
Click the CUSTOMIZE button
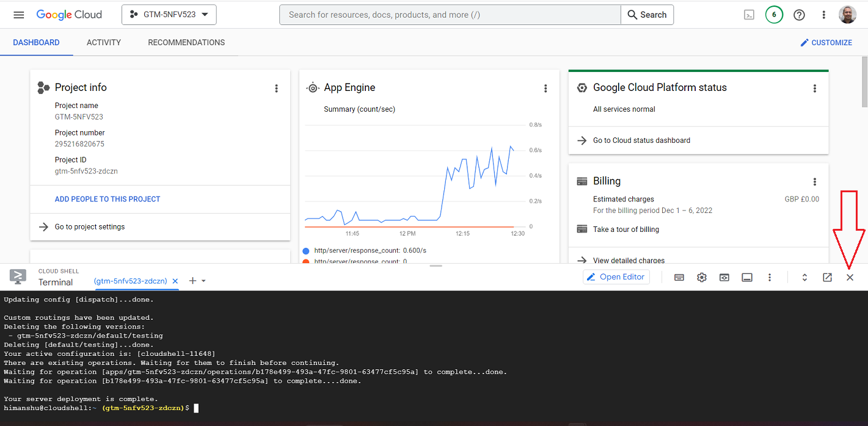(826, 43)
